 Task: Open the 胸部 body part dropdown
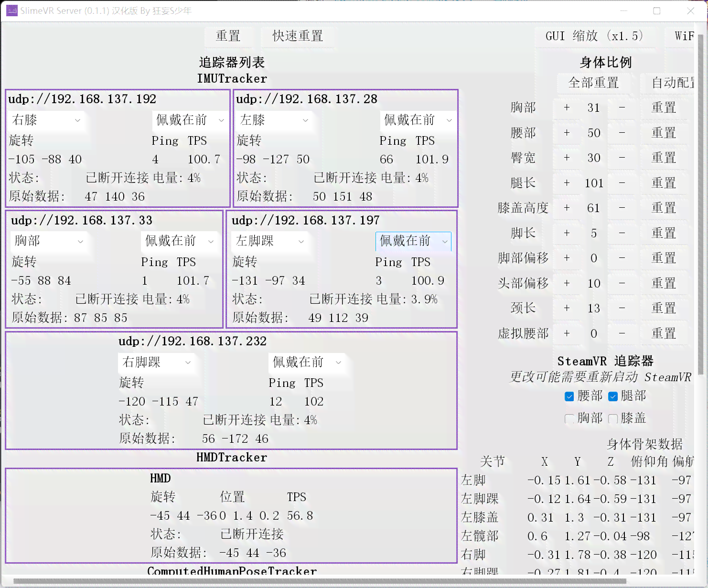click(x=49, y=241)
